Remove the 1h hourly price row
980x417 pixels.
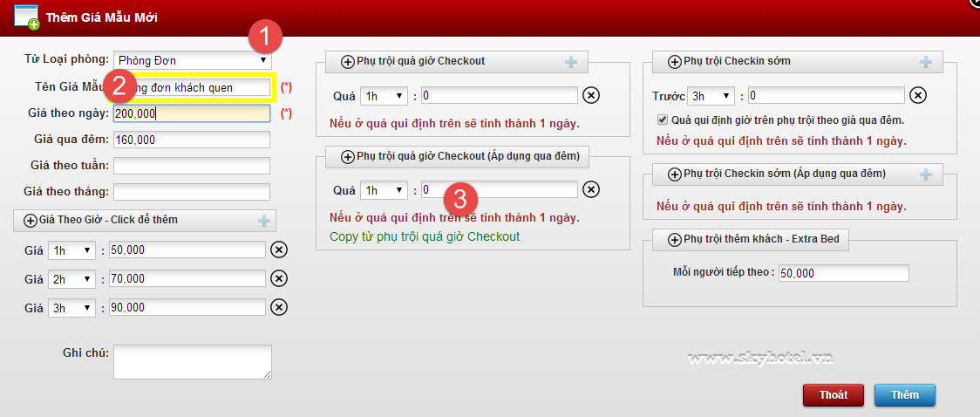click(278, 250)
